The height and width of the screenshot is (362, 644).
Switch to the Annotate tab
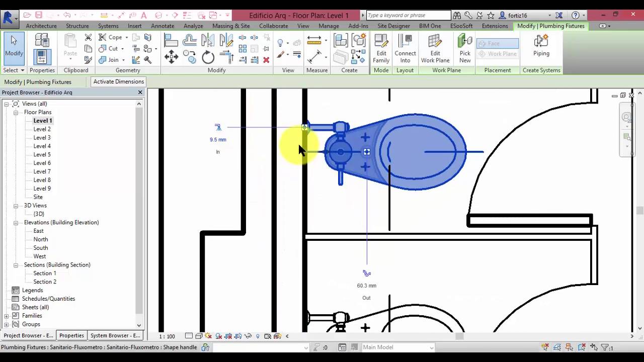pos(163,26)
